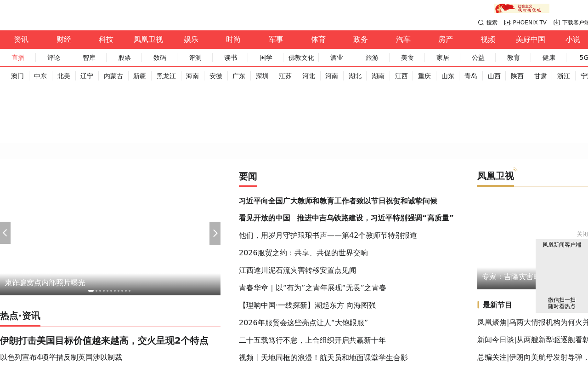The image size is (588, 368).
Task: Advance to next carousel slide arrow
Action: (x=215, y=233)
